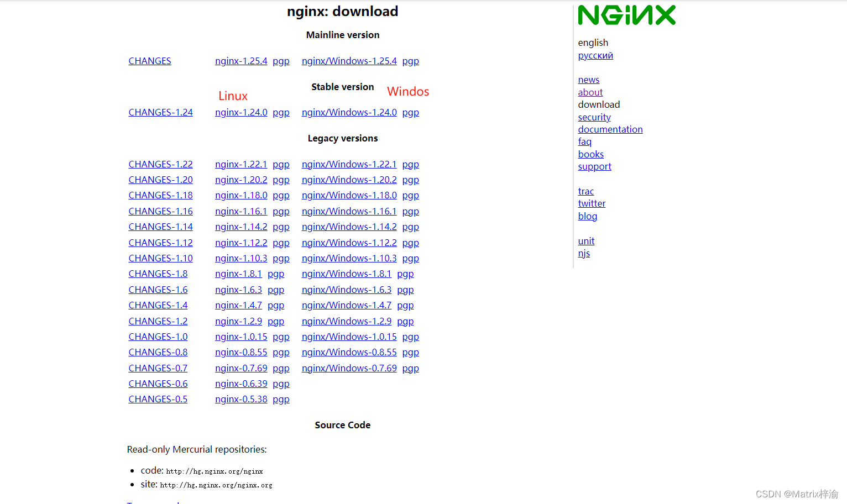Open CHANGES-1.18 link
This screenshot has height=504, width=847.
click(x=161, y=195)
